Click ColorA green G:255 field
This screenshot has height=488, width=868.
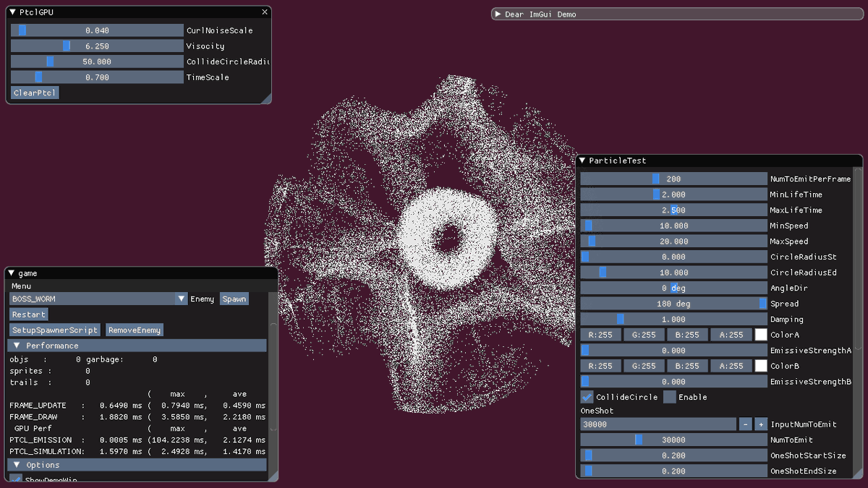pyautogui.click(x=644, y=335)
